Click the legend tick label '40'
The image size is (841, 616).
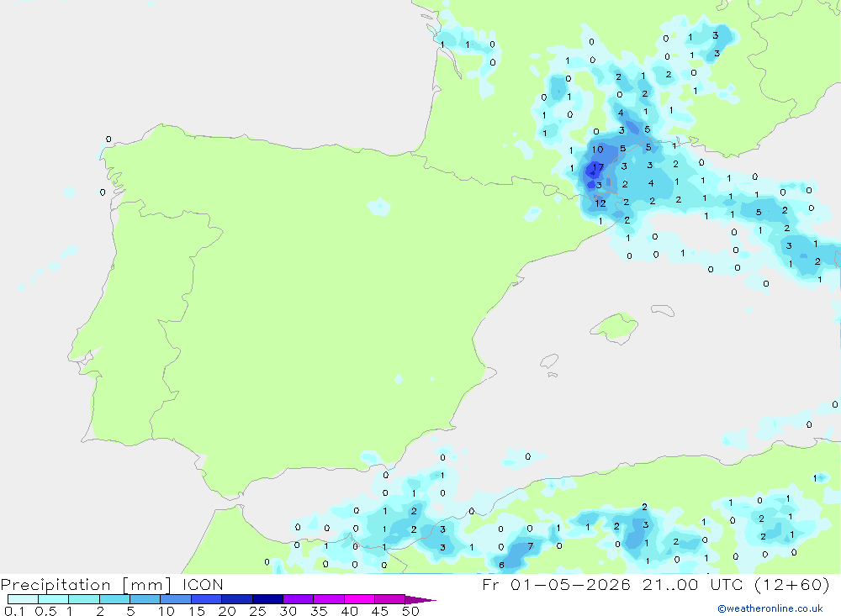pyautogui.click(x=349, y=611)
